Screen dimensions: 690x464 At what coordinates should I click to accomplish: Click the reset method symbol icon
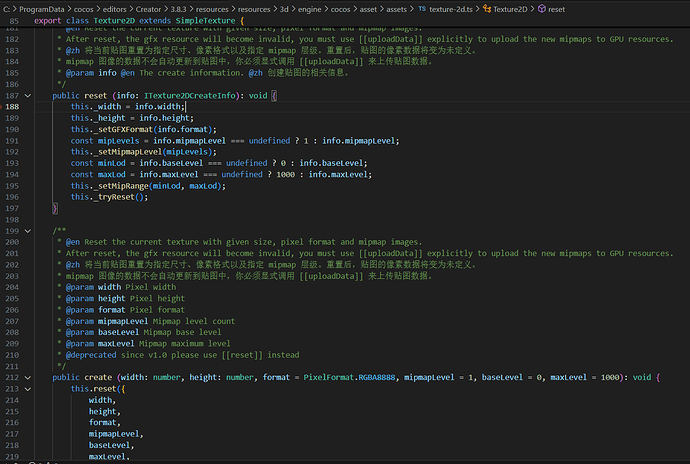(541, 8)
